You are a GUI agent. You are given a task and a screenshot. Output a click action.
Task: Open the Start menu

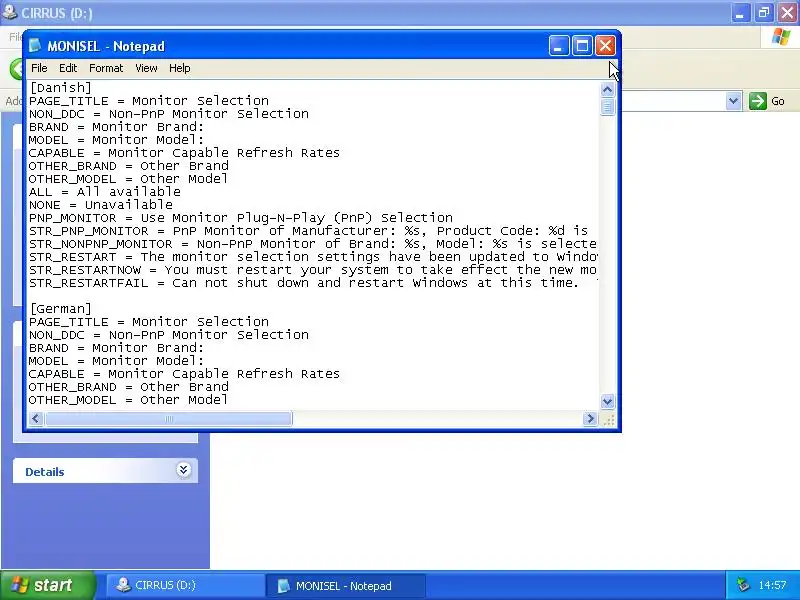pyautogui.click(x=48, y=585)
